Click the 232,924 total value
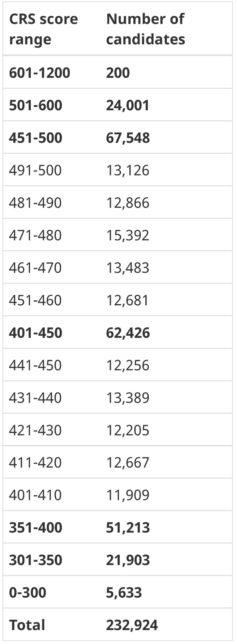 click(x=132, y=625)
